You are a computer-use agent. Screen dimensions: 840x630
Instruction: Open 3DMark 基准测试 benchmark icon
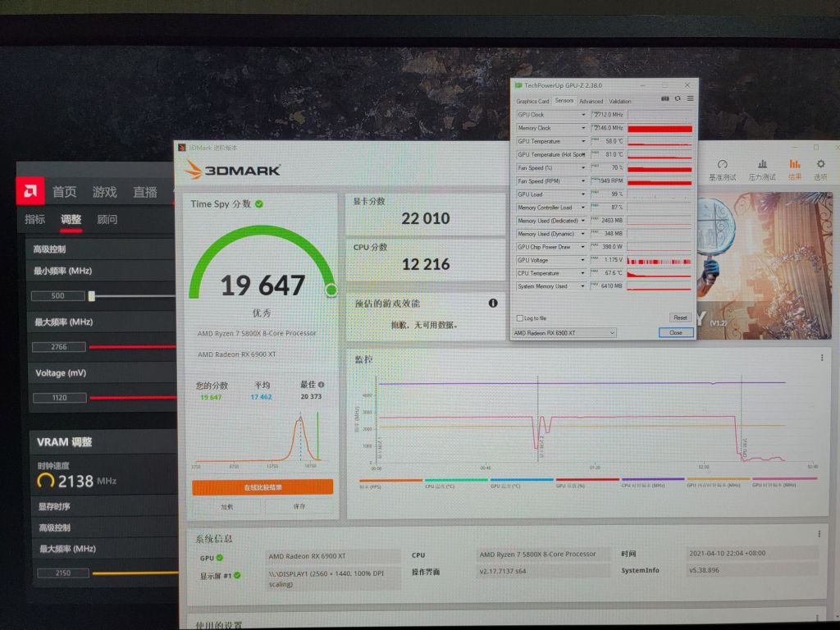(x=722, y=170)
